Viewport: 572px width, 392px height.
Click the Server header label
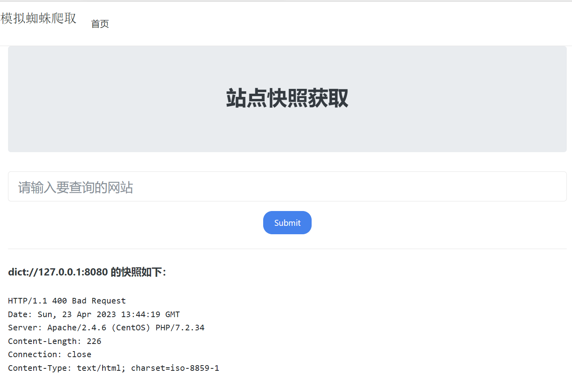pos(24,328)
